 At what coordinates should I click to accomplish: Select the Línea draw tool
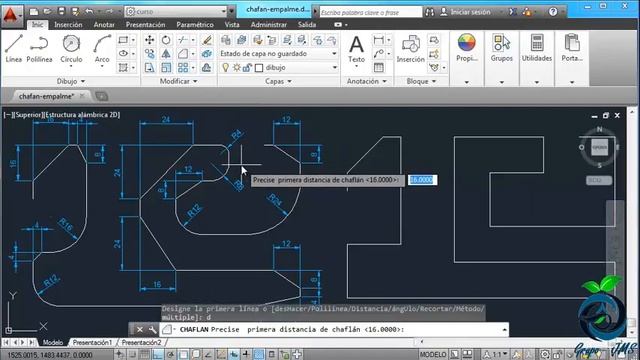point(13,48)
